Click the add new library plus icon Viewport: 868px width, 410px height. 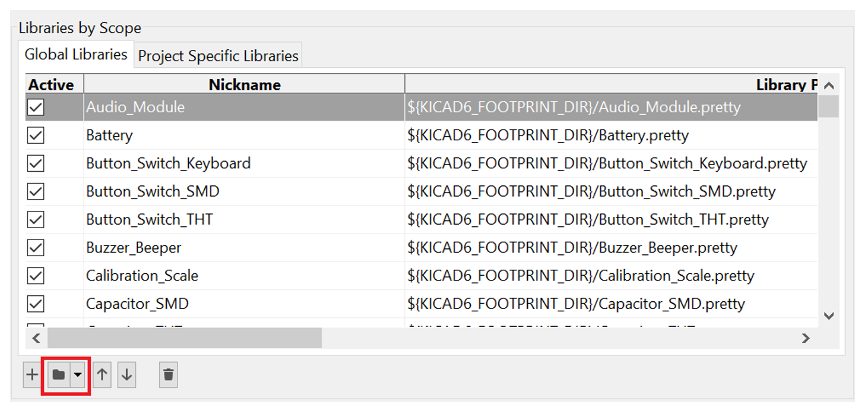(32, 375)
